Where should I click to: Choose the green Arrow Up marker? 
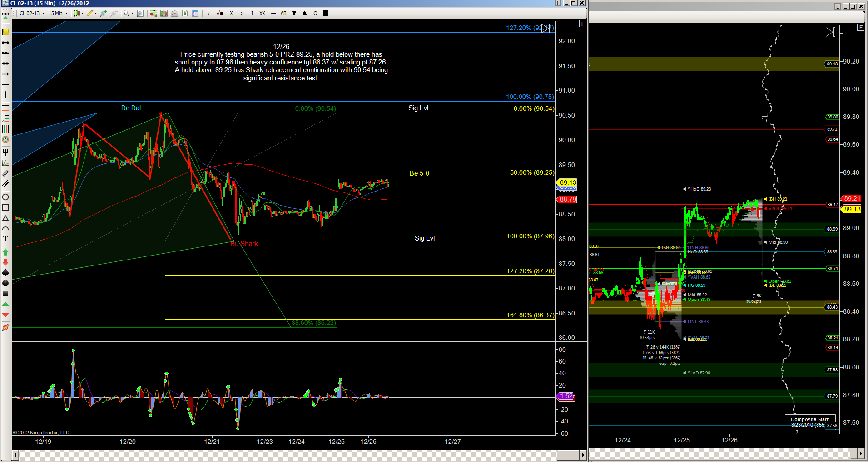(5, 252)
